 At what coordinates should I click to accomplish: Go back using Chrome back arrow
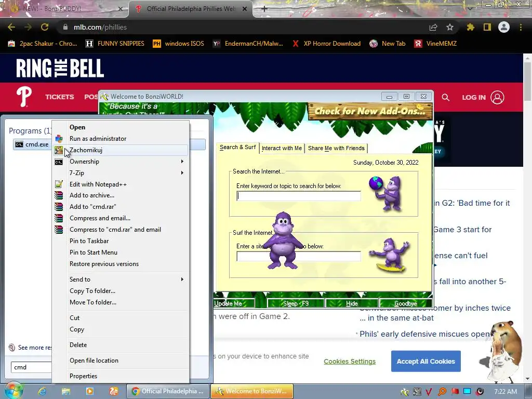[11, 27]
